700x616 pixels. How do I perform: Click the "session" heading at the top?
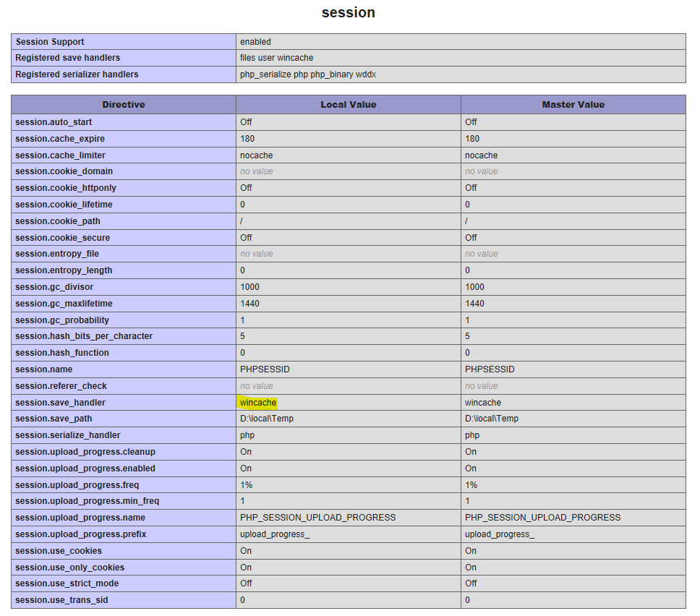coord(348,13)
